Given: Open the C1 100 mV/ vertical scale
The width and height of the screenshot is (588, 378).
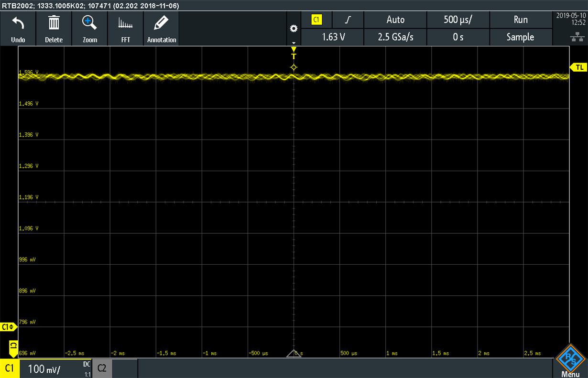Looking at the screenshot, I should click(x=44, y=369).
